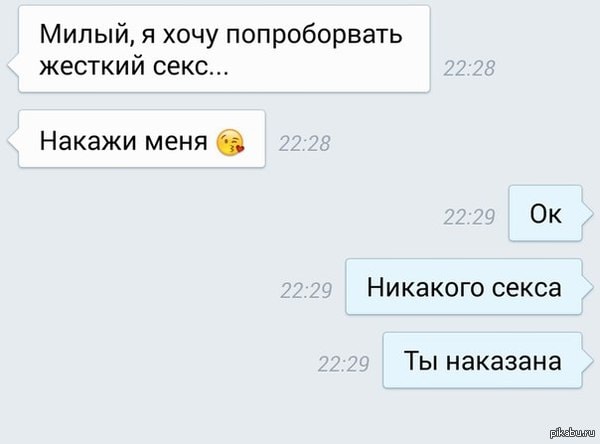Click the 22:29 timestamp beside 'Ок'
This screenshot has height=444, width=600.
coord(469,217)
